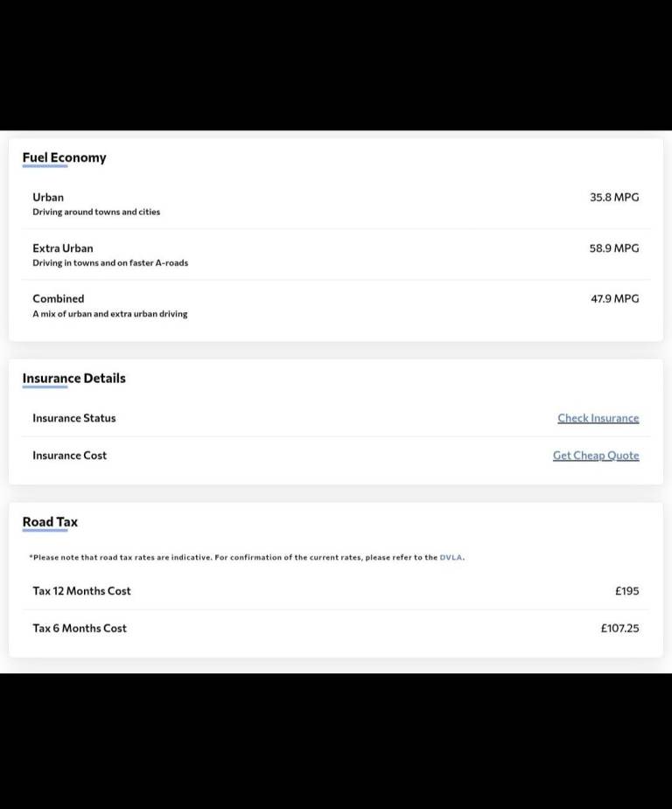Open the Get Cheap Quote link
Viewport: 672px width, 809px height.
(596, 456)
